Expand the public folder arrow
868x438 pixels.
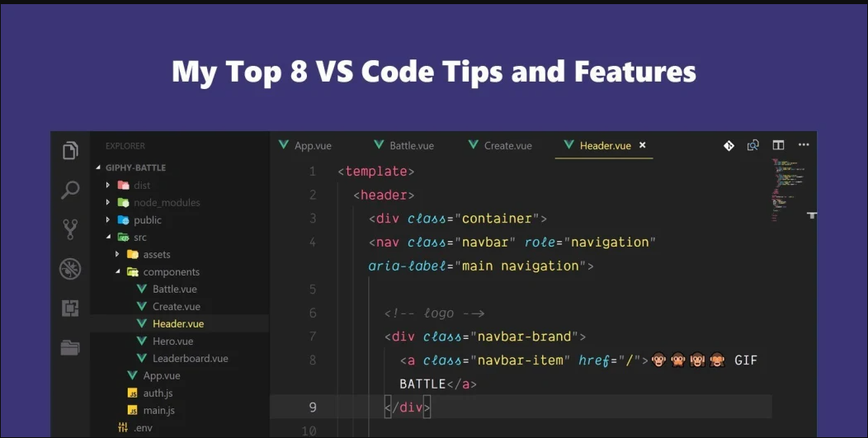108,220
